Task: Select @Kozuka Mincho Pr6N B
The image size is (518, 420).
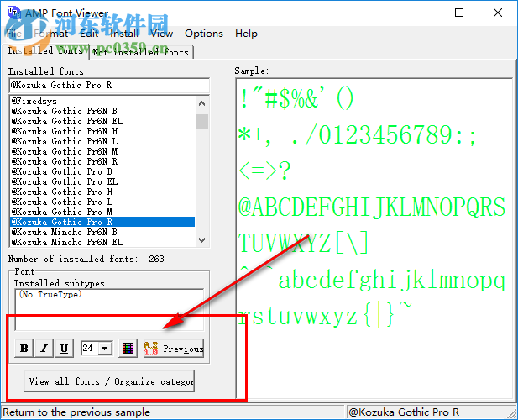Action: click(102, 232)
